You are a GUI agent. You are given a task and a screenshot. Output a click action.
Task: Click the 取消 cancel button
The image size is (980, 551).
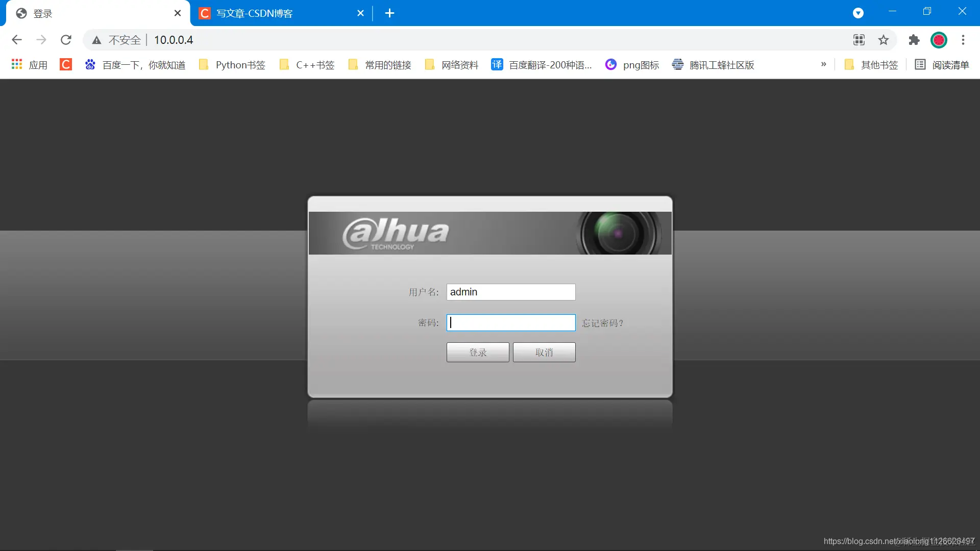coord(544,353)
